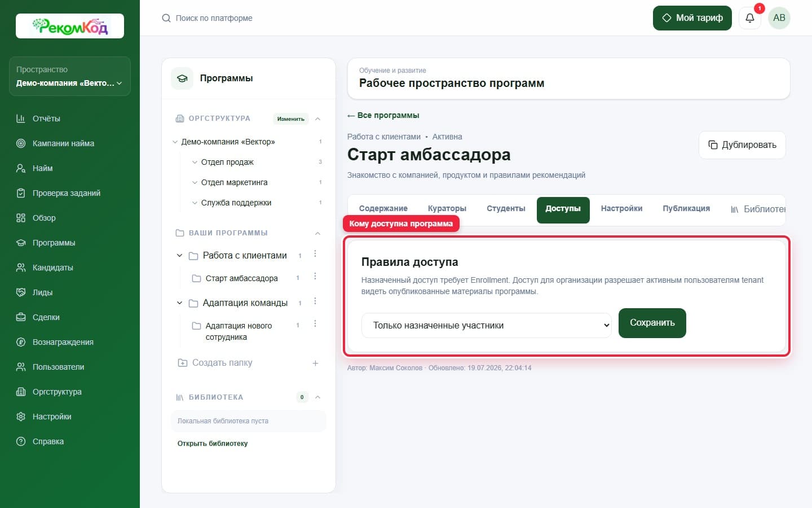Click the search magnifier icon
The image size is (812, 508).
(x=166, y=18)
